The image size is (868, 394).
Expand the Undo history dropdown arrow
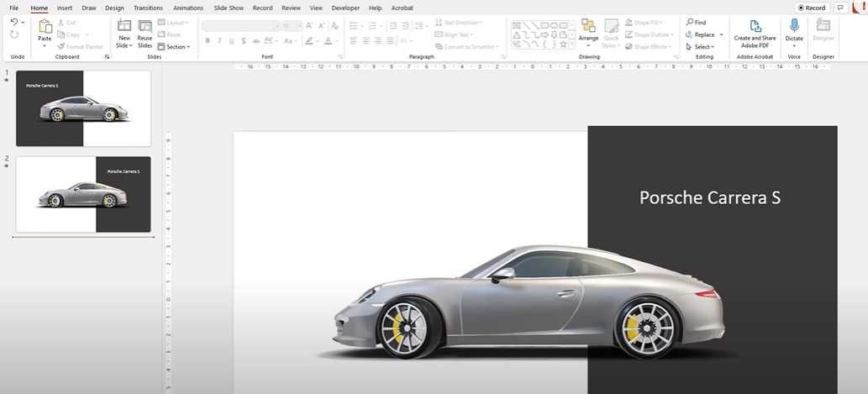(23, 23)
